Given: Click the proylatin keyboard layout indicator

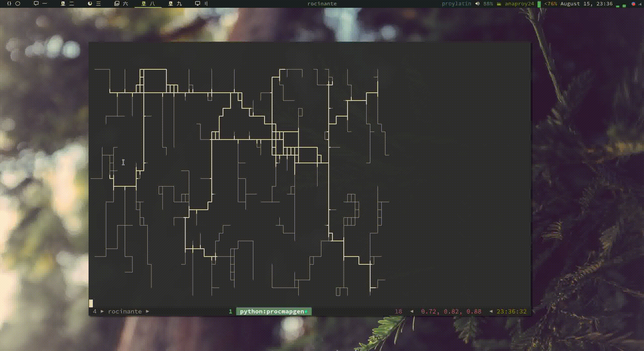Looking at the screenshot, I should point(456,4).
